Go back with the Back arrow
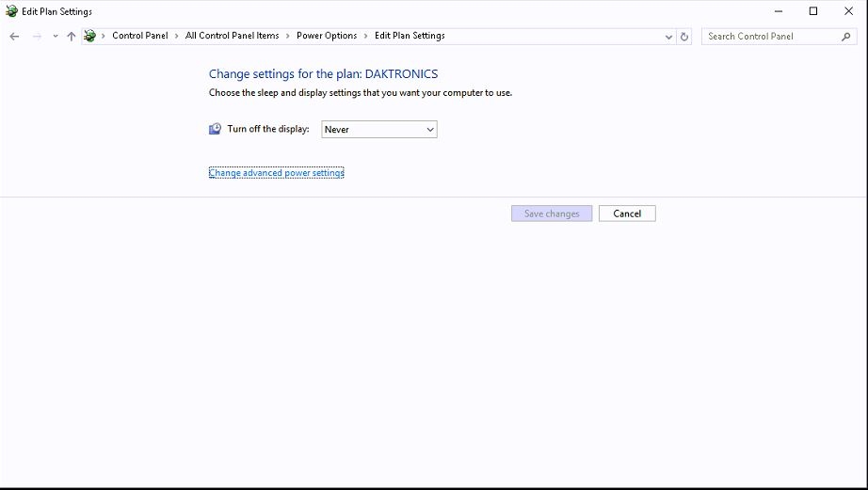 14,37
